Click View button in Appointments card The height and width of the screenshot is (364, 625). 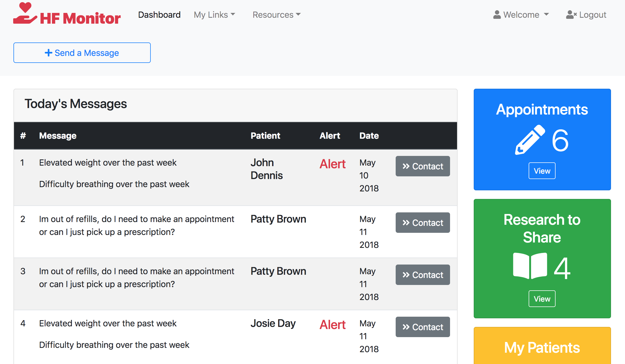pos(542,171)
